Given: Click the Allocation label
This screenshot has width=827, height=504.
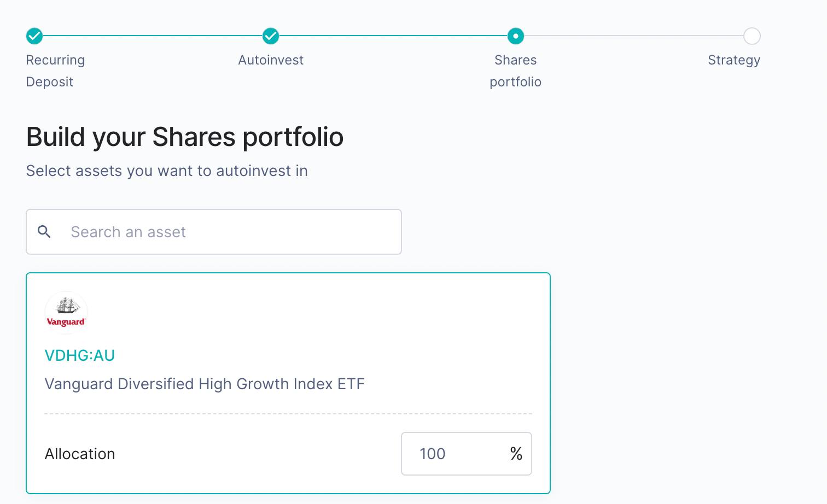Looking at the screenshot, I should click(x=80, y=454).
